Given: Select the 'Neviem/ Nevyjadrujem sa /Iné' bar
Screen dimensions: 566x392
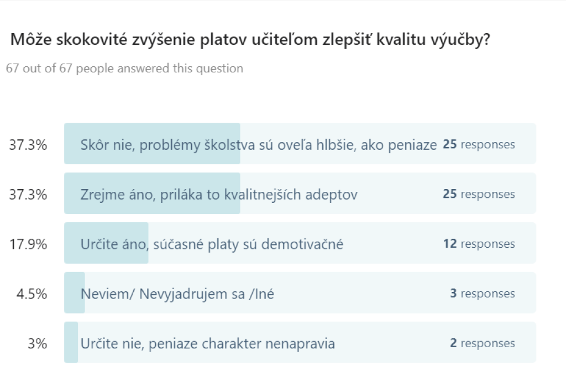Looking at the screenshot, I should 300,292.
